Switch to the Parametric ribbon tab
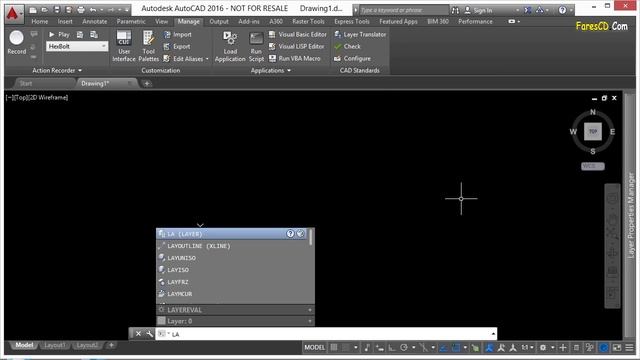 131,21
